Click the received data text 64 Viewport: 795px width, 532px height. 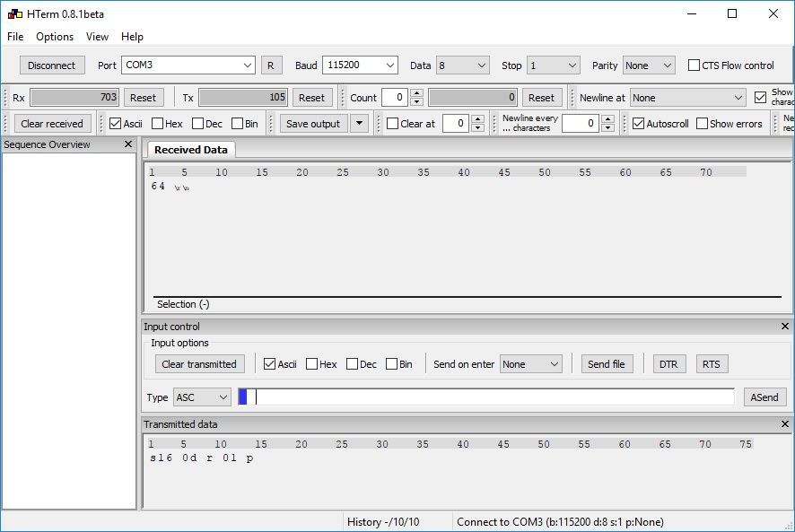point(158,186)
